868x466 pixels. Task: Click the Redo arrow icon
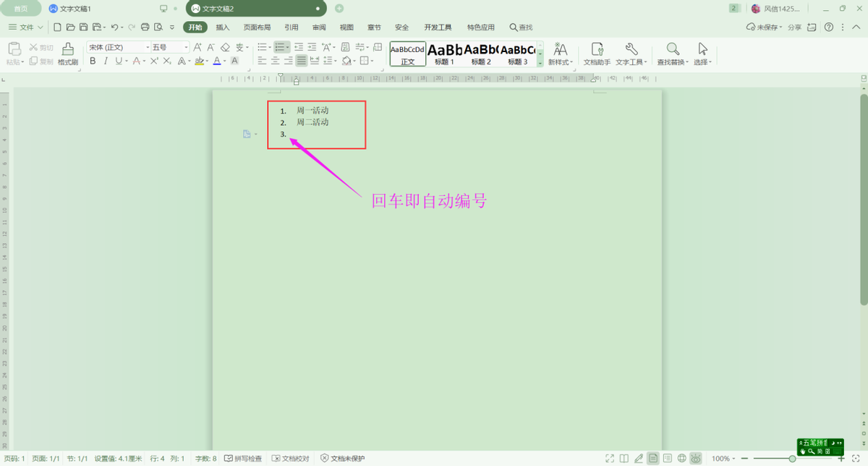(x=132, y=27)
